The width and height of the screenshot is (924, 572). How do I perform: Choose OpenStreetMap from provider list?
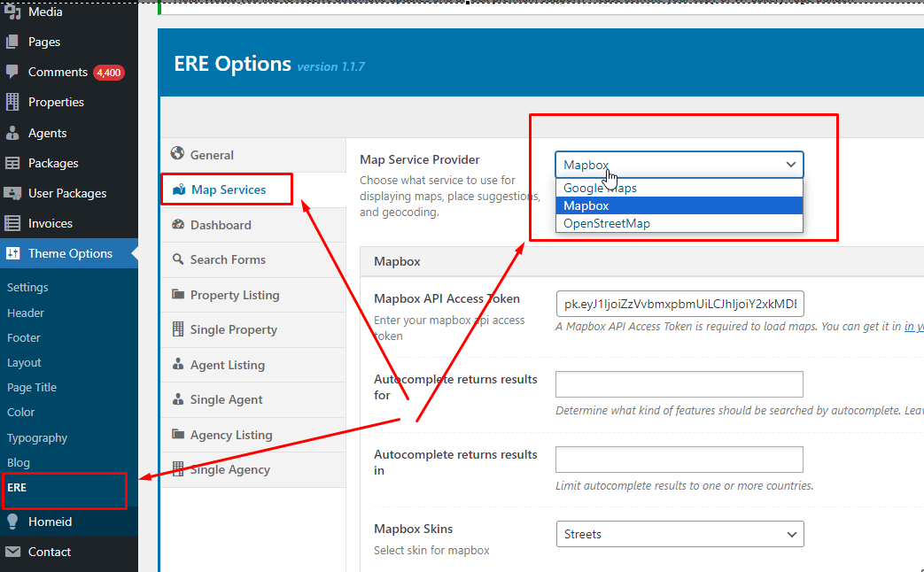(679, 223)
